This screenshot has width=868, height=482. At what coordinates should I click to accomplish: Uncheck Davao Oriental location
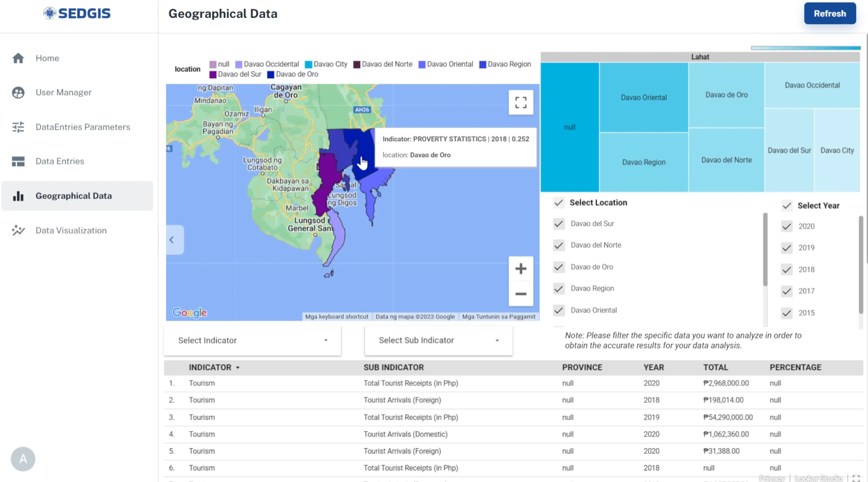[559, 311]
